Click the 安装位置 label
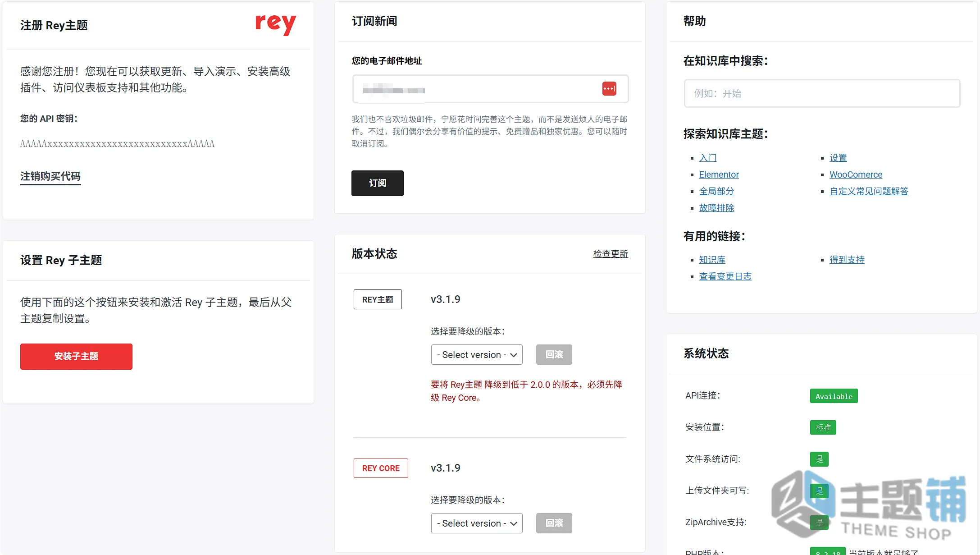 pos(705,427)
